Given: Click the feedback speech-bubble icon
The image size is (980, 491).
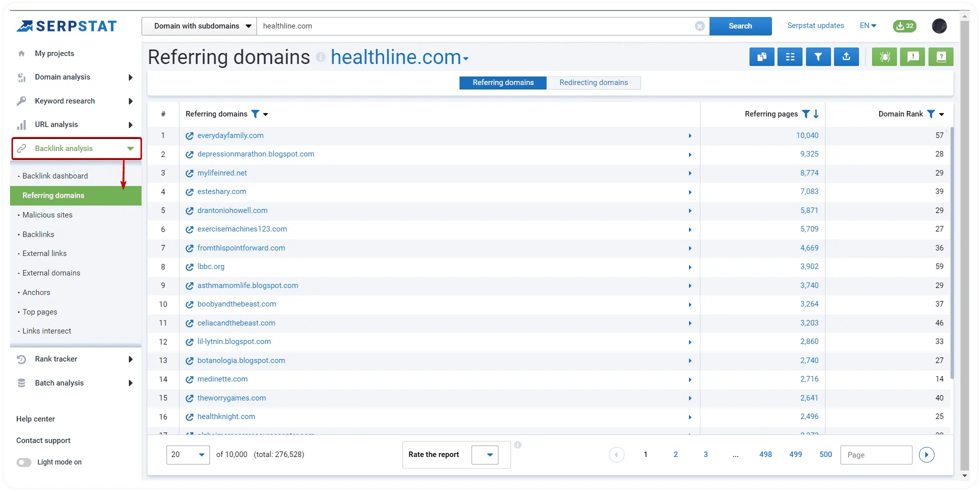Looking at the screenshot, I should point(912,56).
